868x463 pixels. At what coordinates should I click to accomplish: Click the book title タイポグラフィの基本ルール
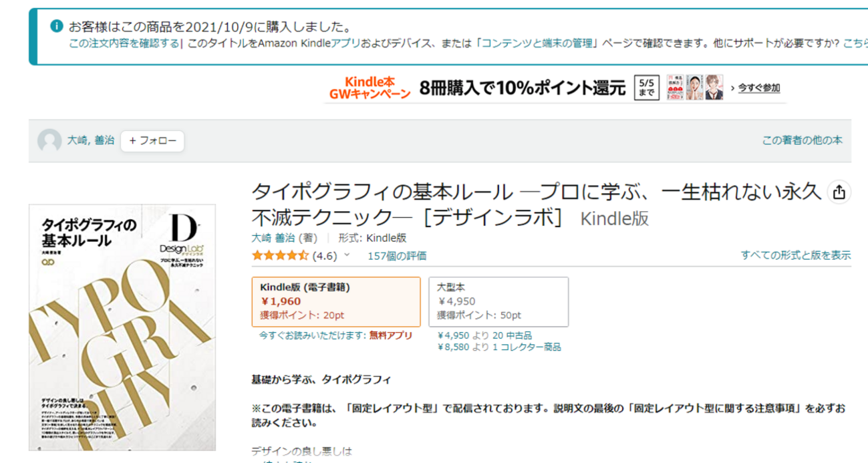coord(535,204)
